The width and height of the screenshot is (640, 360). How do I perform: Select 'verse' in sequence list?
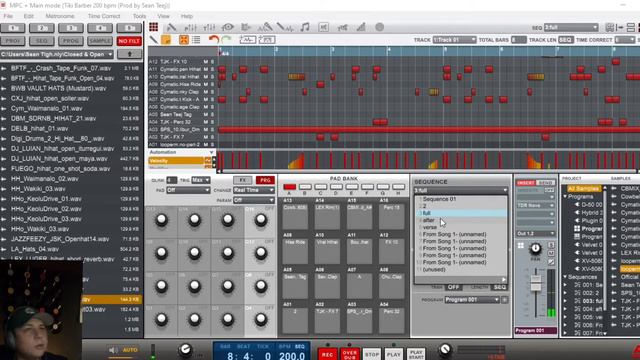[430, 227]
